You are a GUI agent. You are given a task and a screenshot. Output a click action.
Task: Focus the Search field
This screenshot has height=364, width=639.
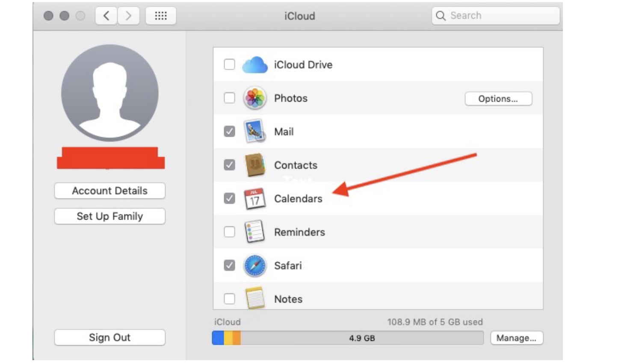pyautogui.click(x=496, y=16)
